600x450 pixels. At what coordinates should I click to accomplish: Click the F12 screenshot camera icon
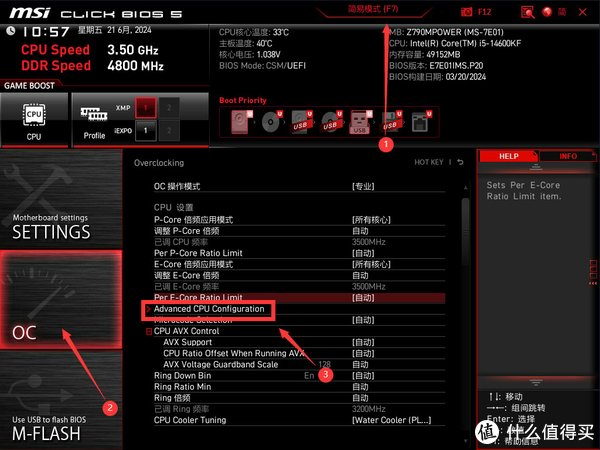(466, 12)
